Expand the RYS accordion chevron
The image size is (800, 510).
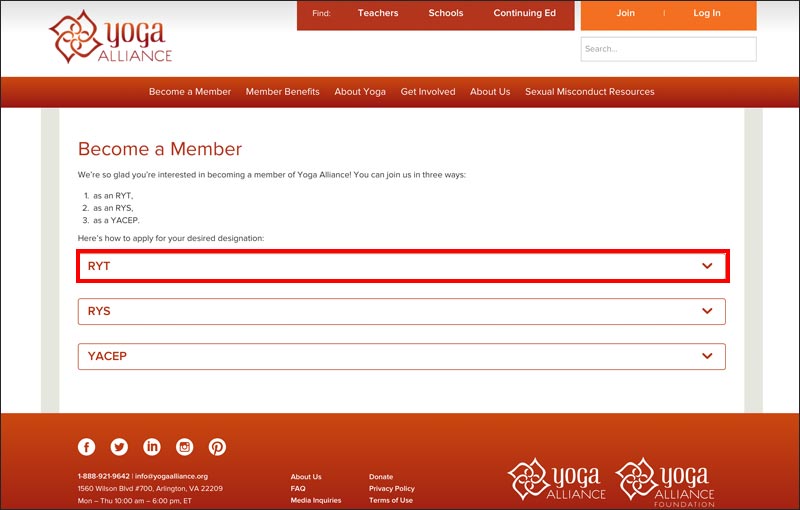(x=707, y=311)
